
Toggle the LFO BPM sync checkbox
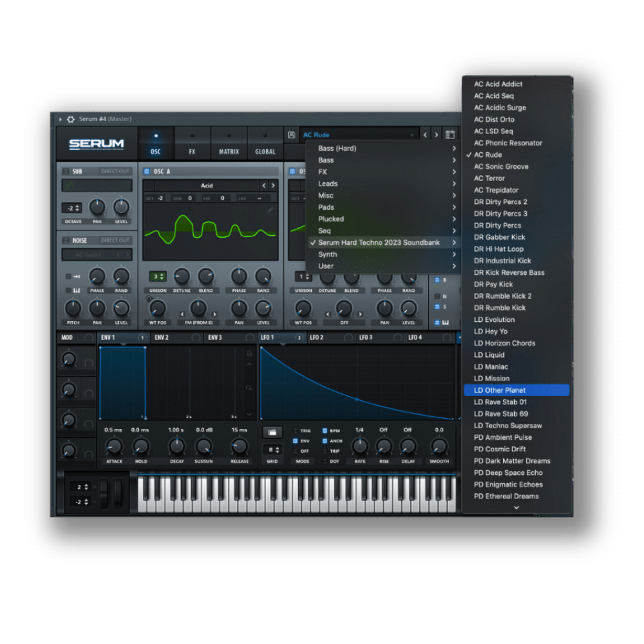325,430
